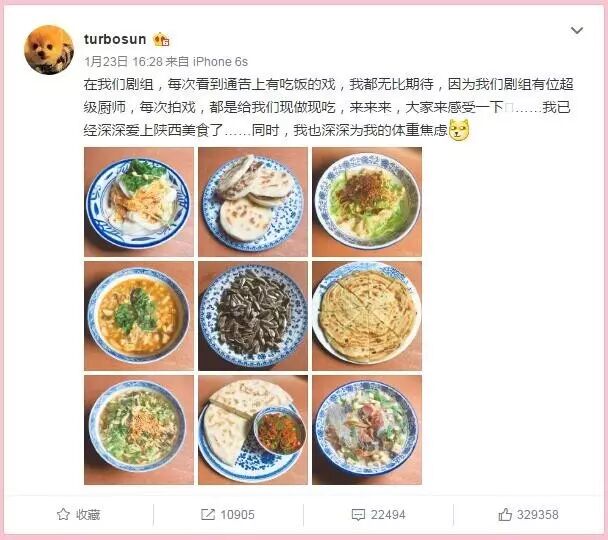The image size is (608, 540).
Task: Open the post options chevron dropdown
Action: click(x=577, y=31)
